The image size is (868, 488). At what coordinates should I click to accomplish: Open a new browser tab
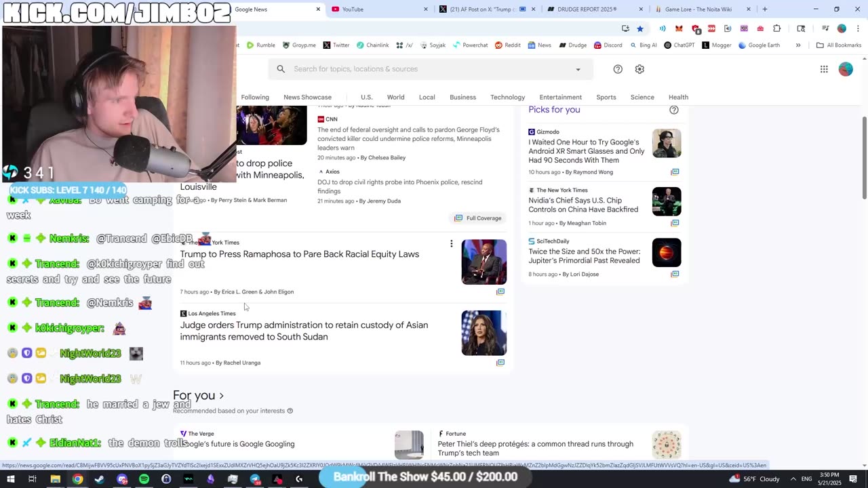(765, 9)
